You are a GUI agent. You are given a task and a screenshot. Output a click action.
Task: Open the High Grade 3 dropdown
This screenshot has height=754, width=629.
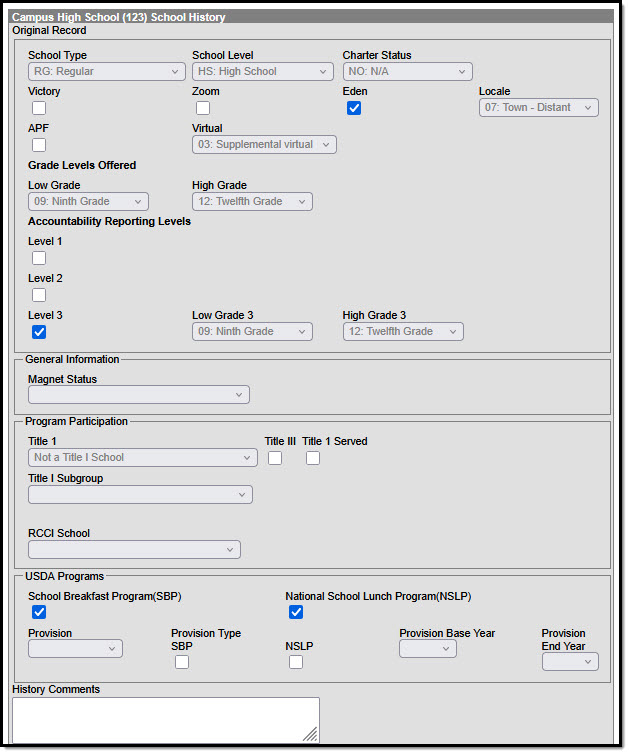403,331
